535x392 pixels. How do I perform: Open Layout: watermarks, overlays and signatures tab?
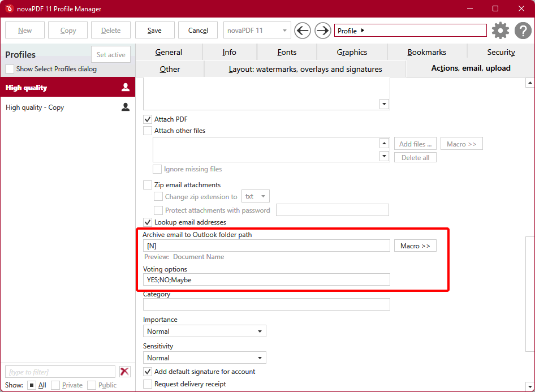tap(305, 69)
